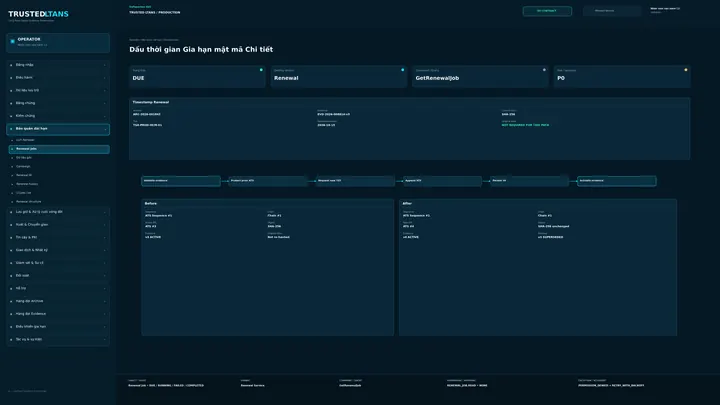The width and height of the screenshot is (720, 405).
Task: Click the green outlined button in top bar
Action: click(x=547, y=11)
